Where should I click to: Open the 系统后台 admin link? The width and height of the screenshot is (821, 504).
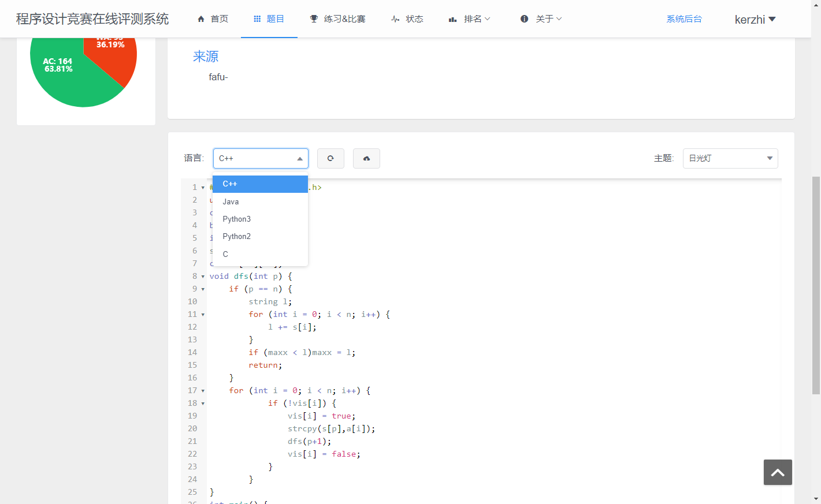684,19
